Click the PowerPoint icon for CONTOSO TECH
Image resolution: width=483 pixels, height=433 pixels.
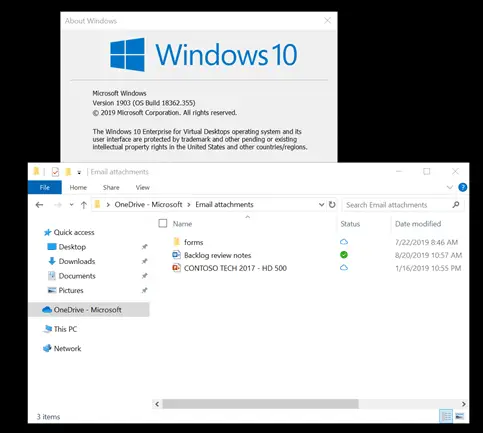pyautogui.click(x=176, y=268)
